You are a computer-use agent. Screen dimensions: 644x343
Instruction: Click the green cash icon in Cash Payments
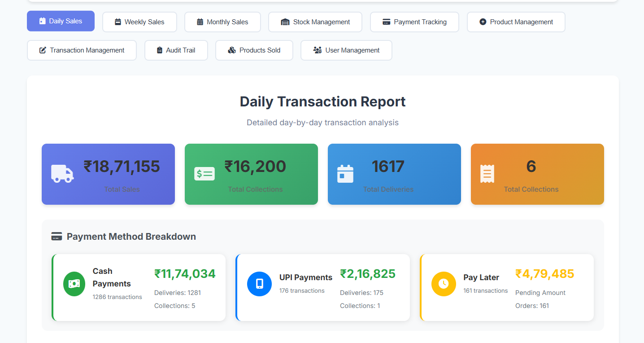point(74,284)
